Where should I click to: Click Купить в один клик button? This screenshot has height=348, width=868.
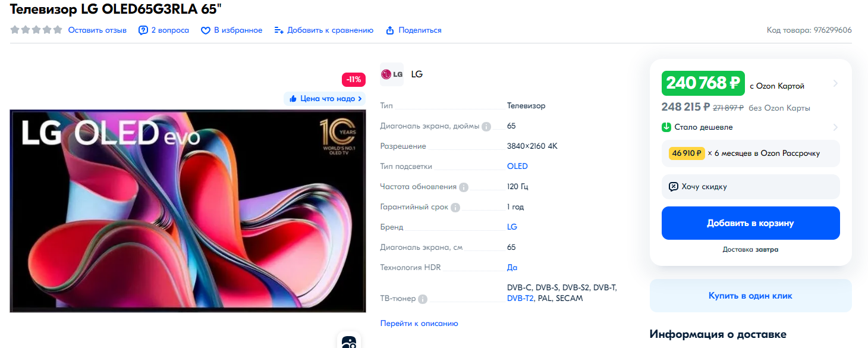pos(750,296)
